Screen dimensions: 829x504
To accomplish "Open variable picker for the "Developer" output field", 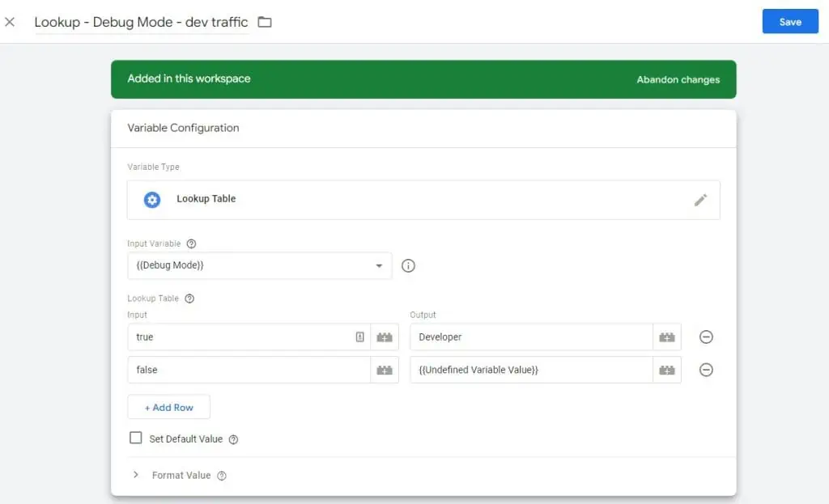I will tap(667, 337).
